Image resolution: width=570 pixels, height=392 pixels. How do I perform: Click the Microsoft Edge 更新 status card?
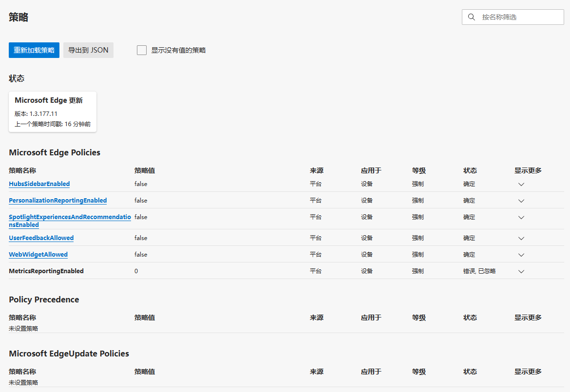click(53, 112)
